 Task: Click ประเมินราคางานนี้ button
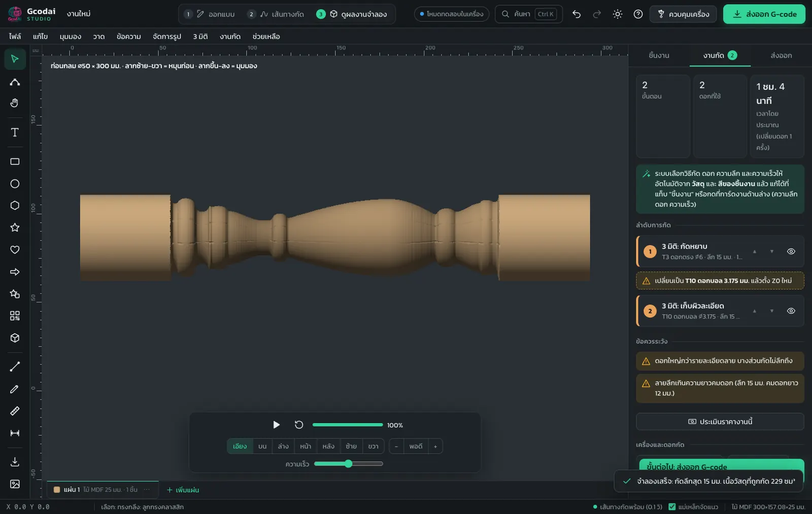coord(720,422)
